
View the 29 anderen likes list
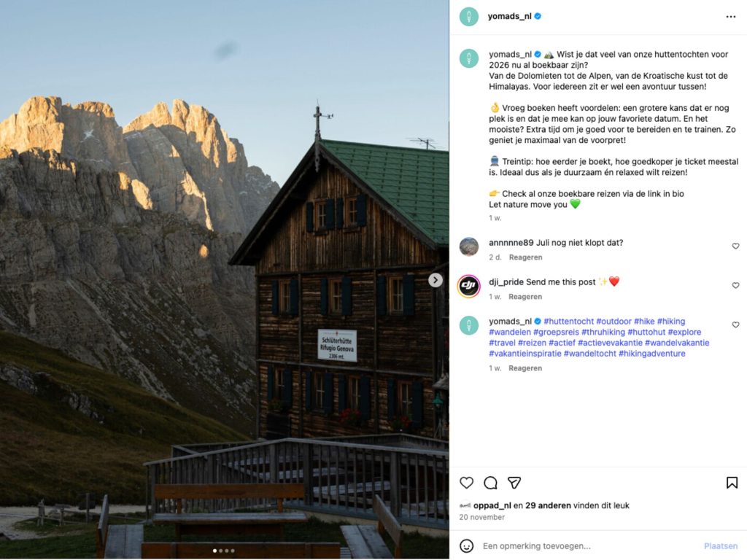tap(548, 506)
